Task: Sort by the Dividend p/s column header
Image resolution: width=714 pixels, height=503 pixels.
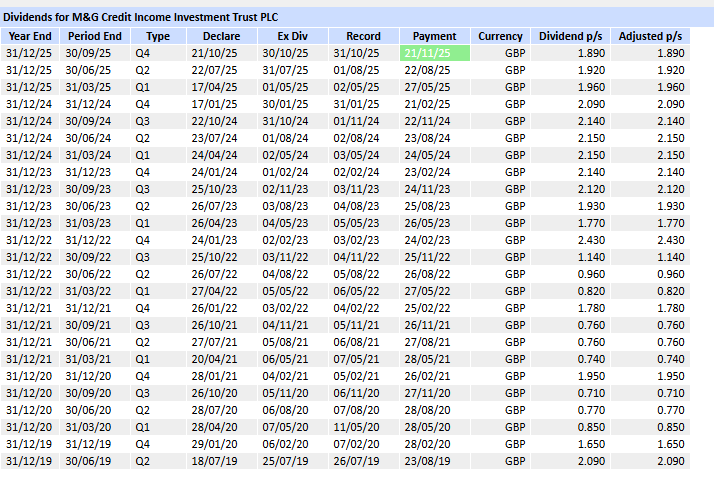Action: [570, 36]
